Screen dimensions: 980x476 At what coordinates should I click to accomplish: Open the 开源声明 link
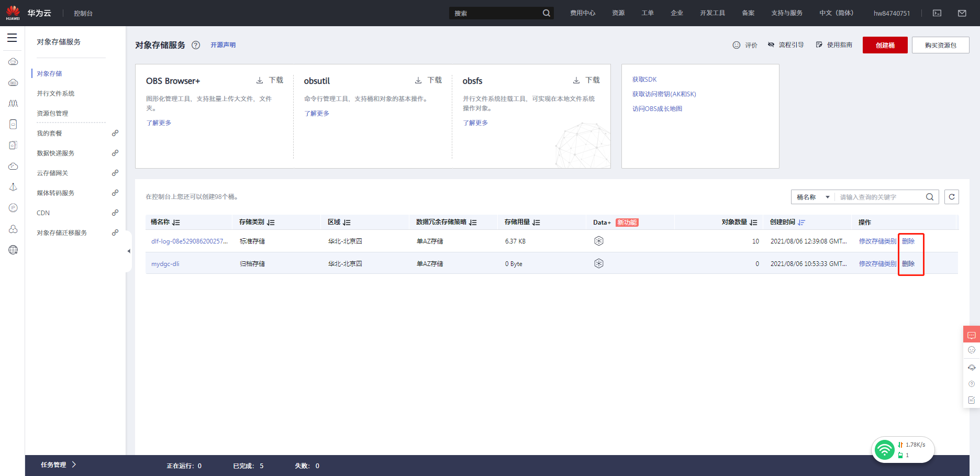[223, 45]
